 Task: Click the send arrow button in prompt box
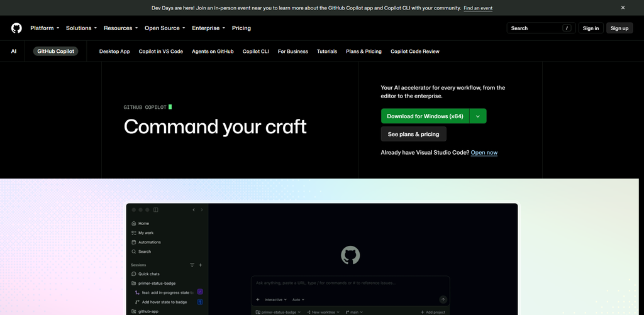tap(443, 300)
